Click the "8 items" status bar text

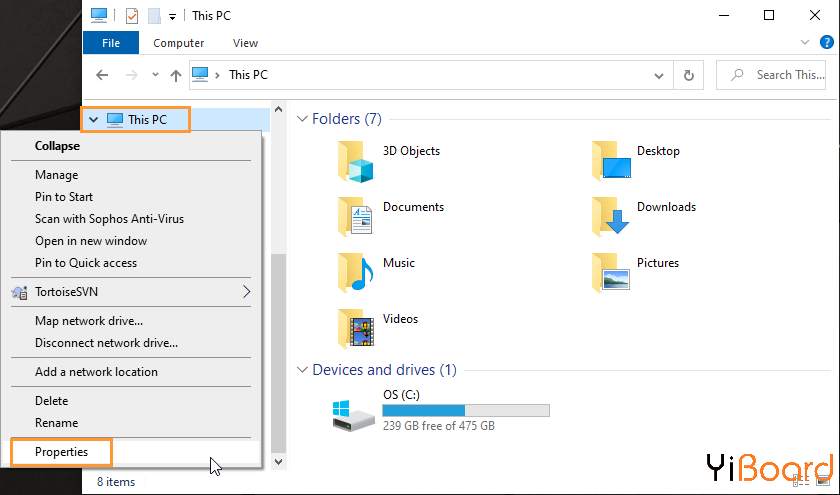[x=116, y=482]
